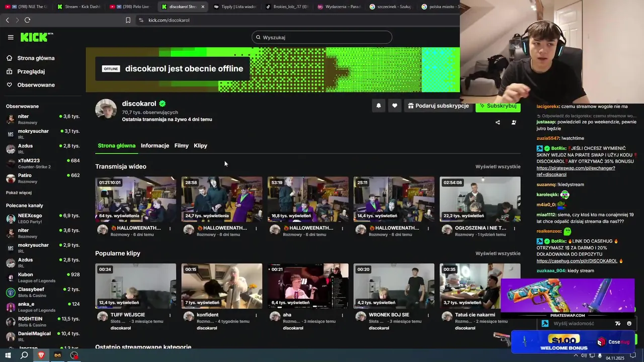Open options menu for the 53:19 video
The width and height of the screenshot is (644, 362).
tap(342, 228)
